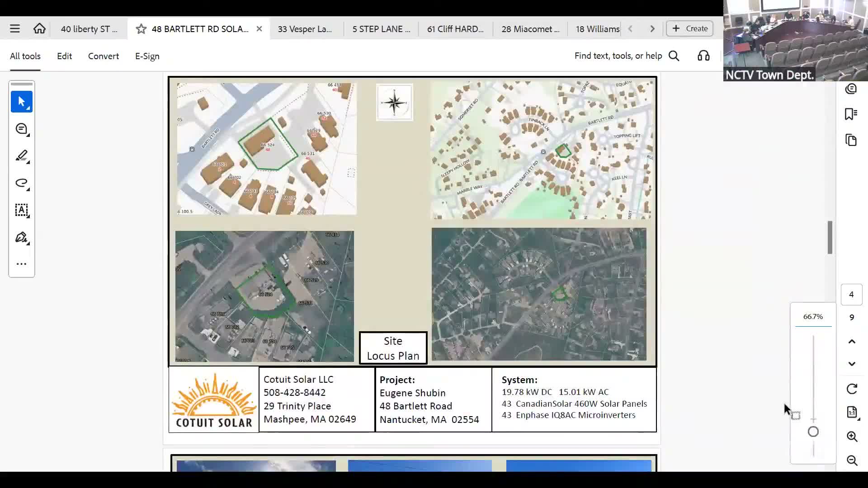This screenshot has height=488, width=868.
Task: Click 43 Enphase IQ8AC Microinverters text
Action: click(x=569, y=415)
